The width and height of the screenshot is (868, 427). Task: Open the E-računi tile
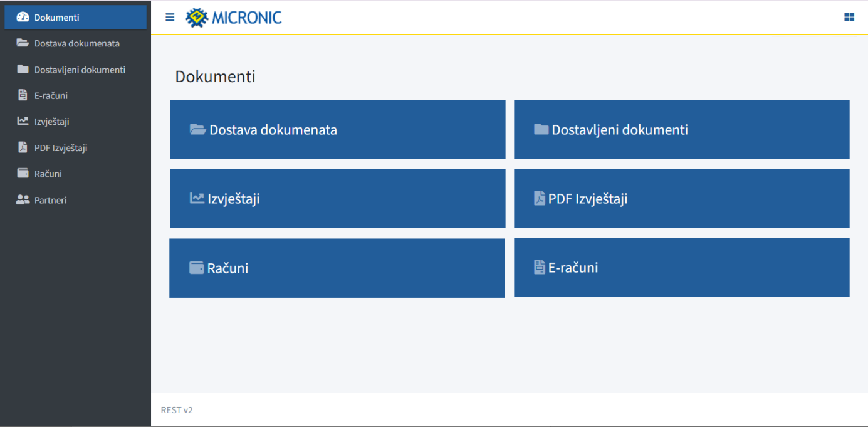[x=681, y=268]
